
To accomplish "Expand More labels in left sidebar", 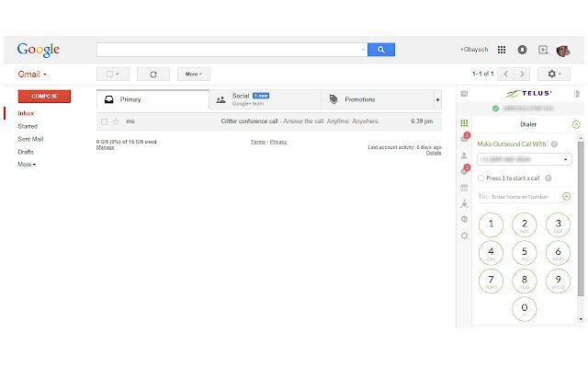I will point(27,165).
